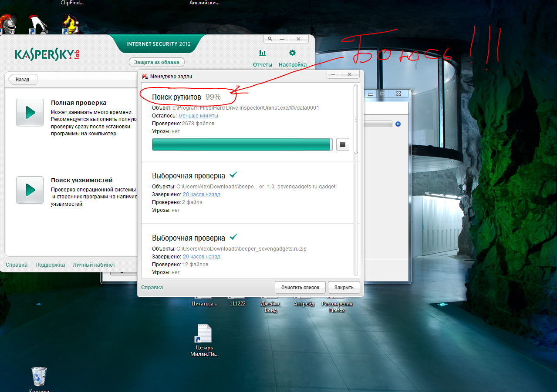
Task: Click the sevengadgets.ru.gadget object path
Action: coord(256,187)
